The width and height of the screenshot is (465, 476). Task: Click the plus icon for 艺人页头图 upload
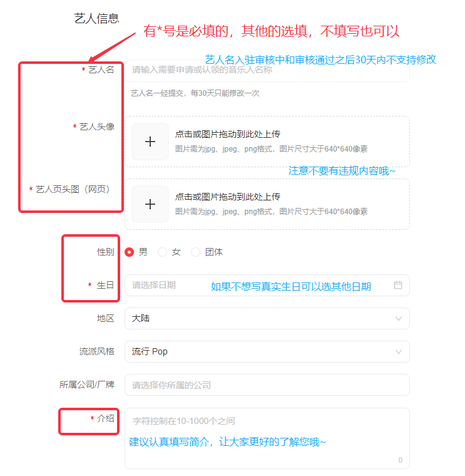coord(150,204)
